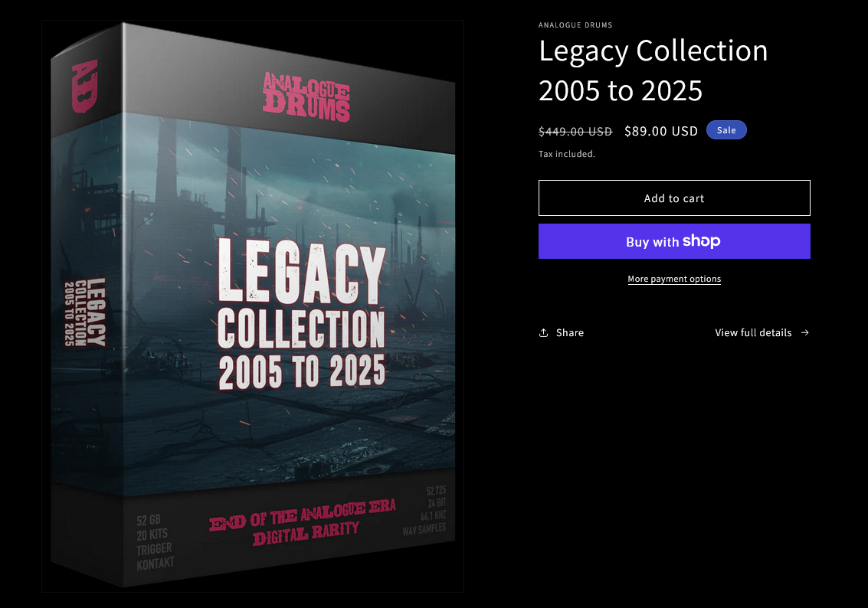Viewport: 868px width, 608px height.
Task: Click the Share label text
Action: pos(570,332)
